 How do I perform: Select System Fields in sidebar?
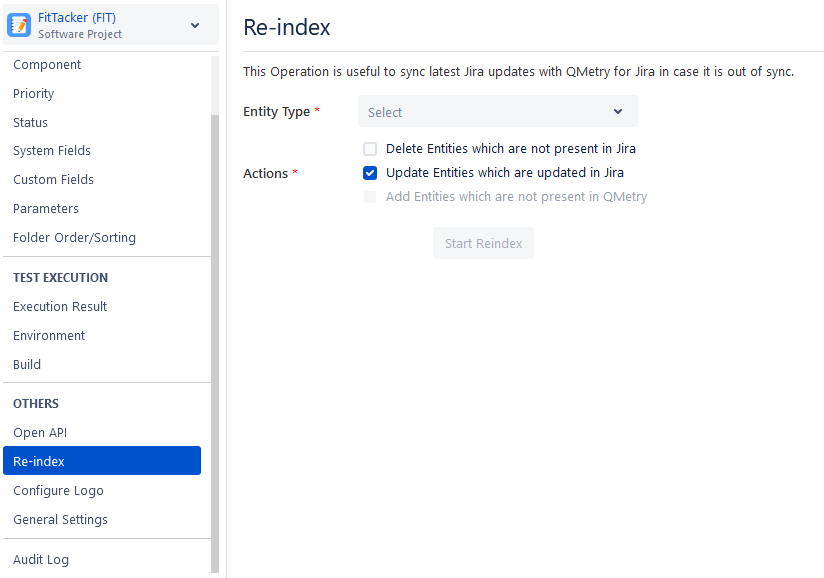[x=52, y=151]
